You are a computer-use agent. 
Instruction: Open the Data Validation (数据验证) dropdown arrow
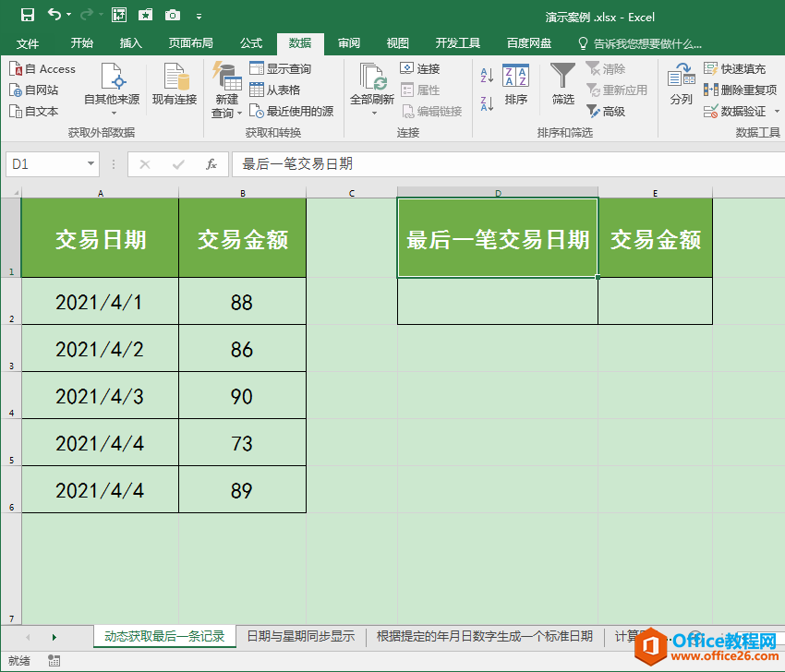point(776,112)
